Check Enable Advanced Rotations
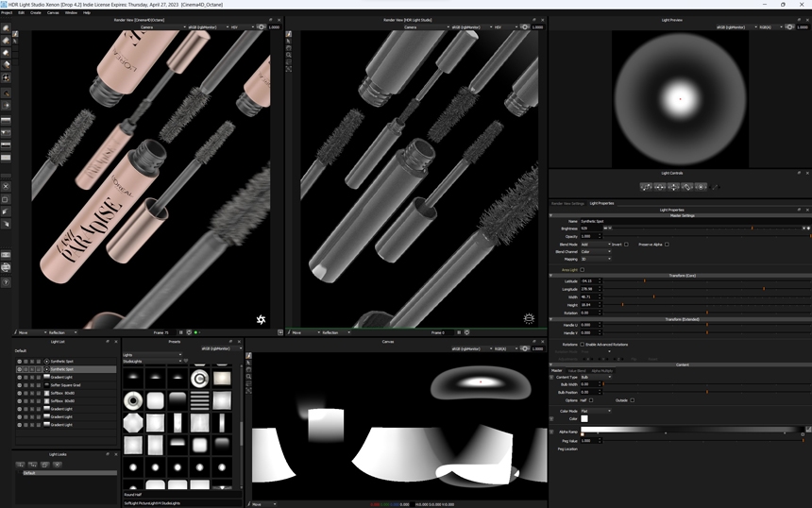The height and width of the screenshot is (508, 812). point(582,345)
